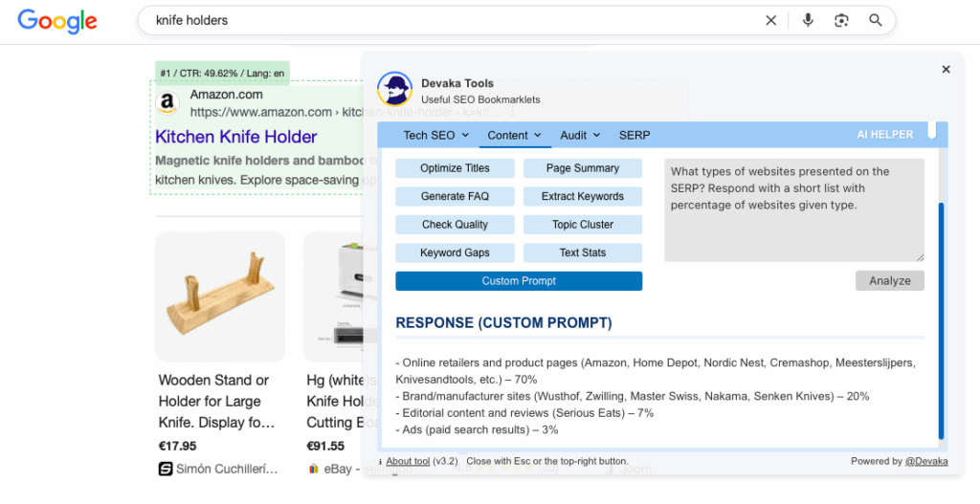Click the Optimize Titles button

pyautogui.click(x=455, y=168)
